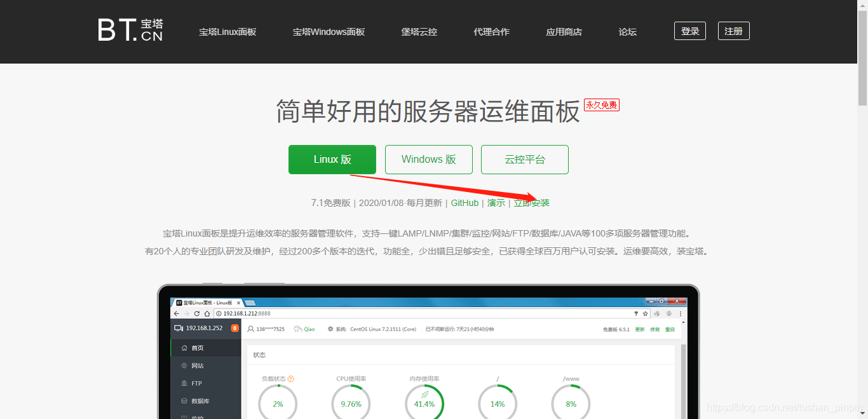Switch to the 宝塔Linux面板 browser tab
Screen dimensions: 868x419
click(204, 304)
